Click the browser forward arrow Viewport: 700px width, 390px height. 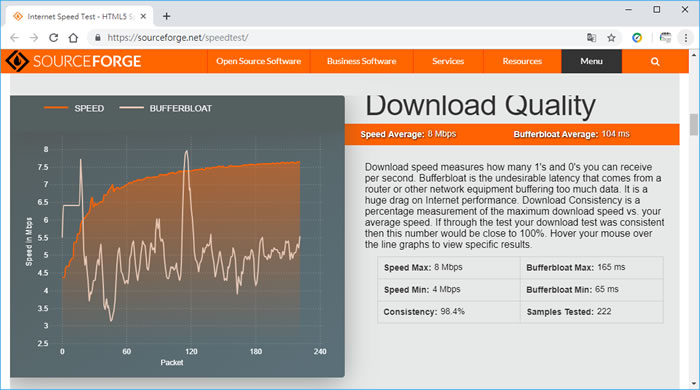click(x=34, y=38)
